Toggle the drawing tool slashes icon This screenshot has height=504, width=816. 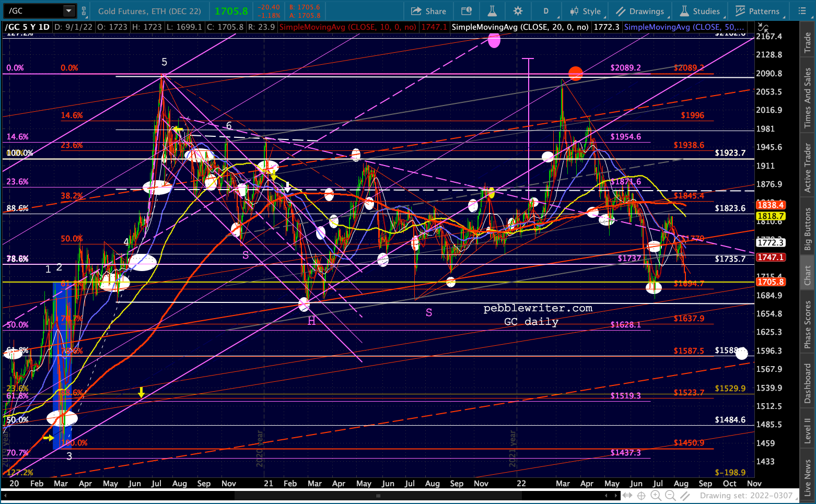(685, 496)
